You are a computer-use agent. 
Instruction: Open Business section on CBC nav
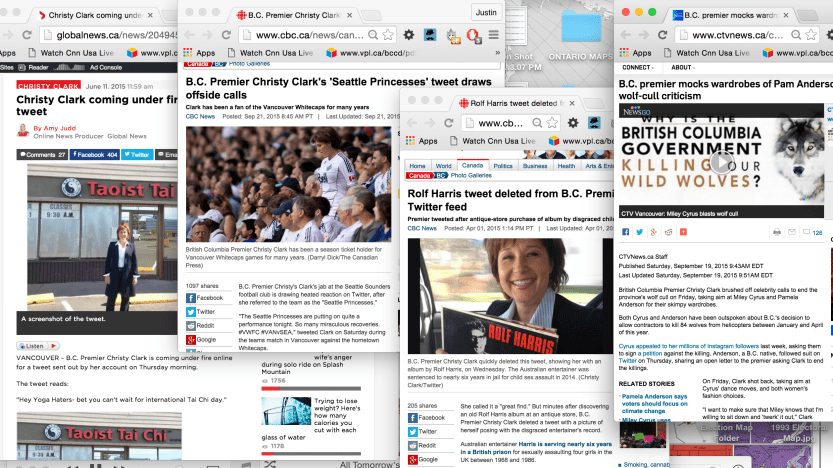[x=534, y=166]
